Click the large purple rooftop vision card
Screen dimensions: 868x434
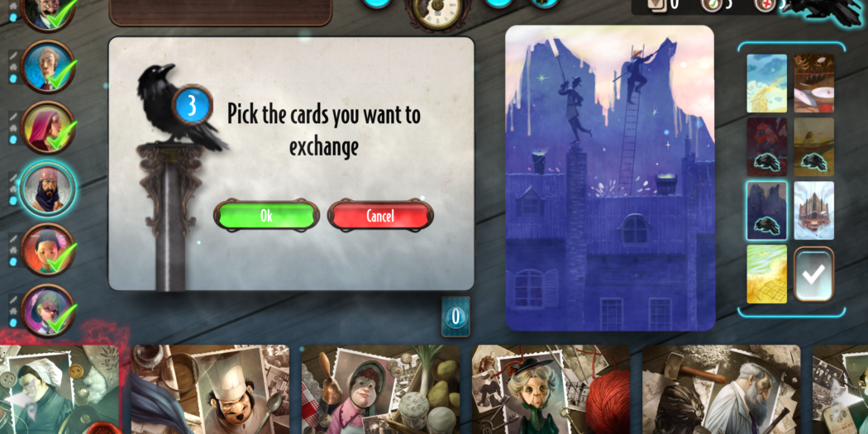click(610, 179)
